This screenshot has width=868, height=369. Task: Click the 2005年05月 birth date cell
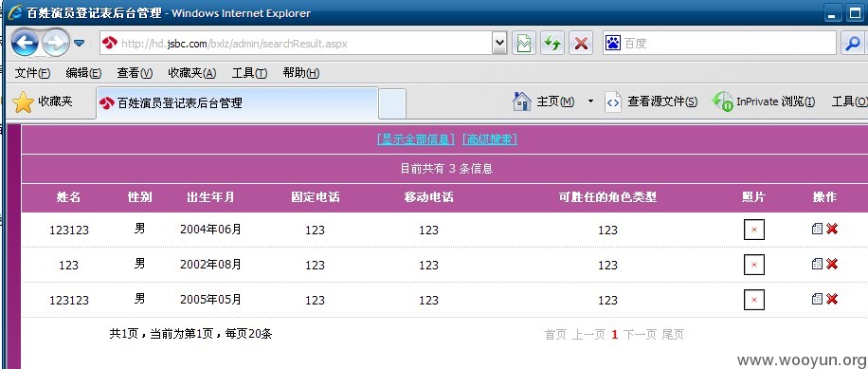coord(210,300)
